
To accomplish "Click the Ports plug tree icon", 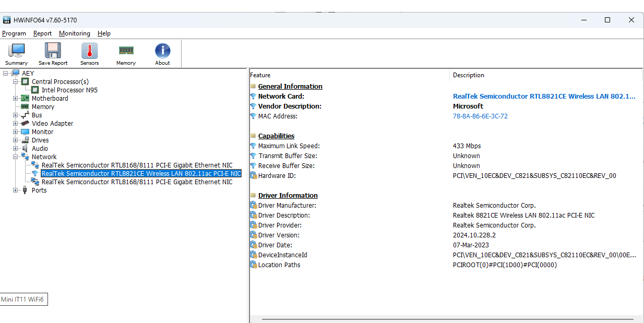I will pyautogui.click(x=25, y=190).
